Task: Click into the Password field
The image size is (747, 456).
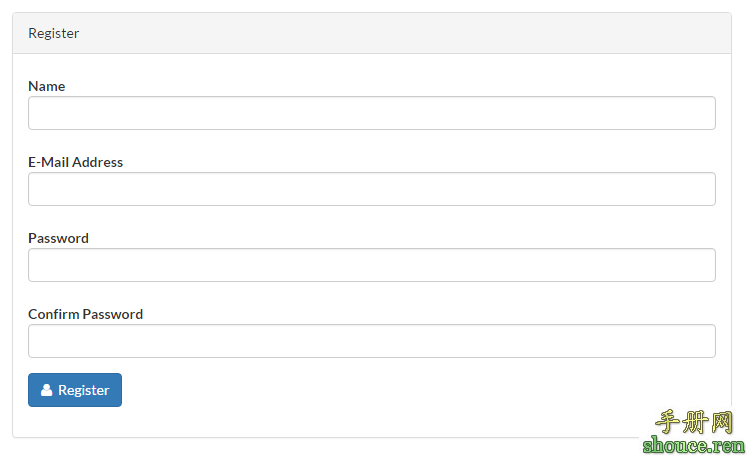Action: point(371,265)
